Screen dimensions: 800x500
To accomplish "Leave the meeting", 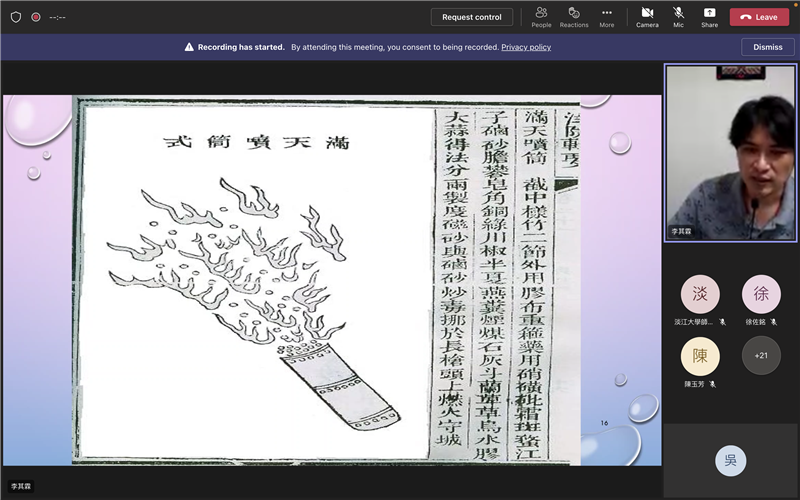I will 759,17.
